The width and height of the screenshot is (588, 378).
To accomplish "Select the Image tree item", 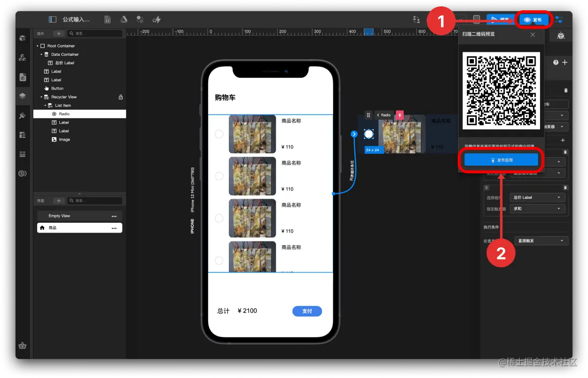I will click(x=64, y=140).
